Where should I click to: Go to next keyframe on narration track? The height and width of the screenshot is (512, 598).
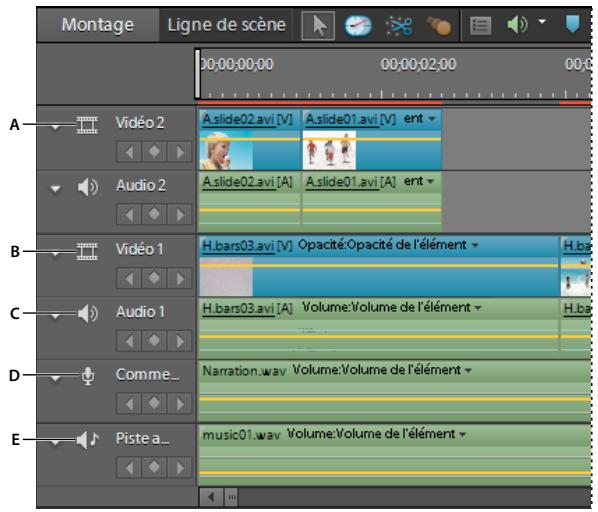coord(179,403)
